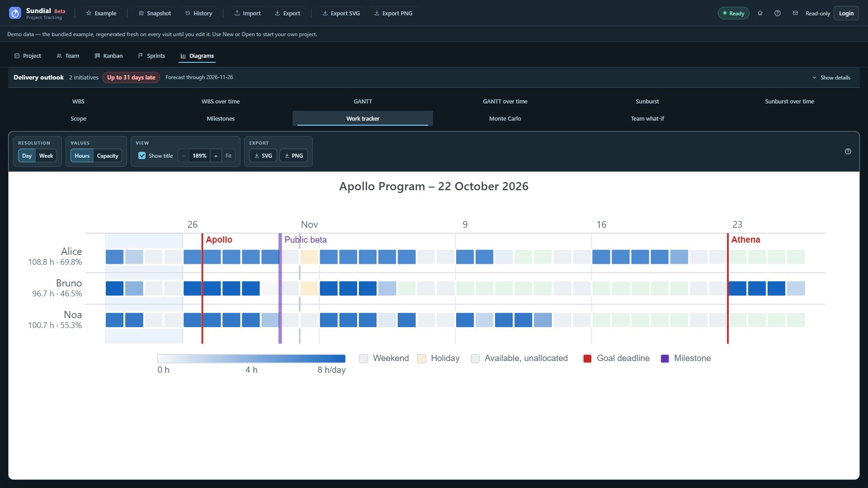Click the Alice row label
This screenshot has width=868, height=488.
click(71, 251)
